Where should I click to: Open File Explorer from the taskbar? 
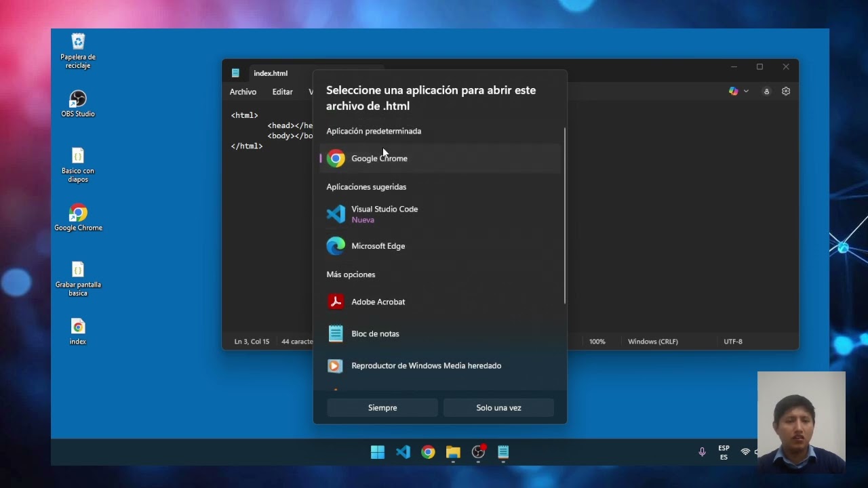pos(453,452)
